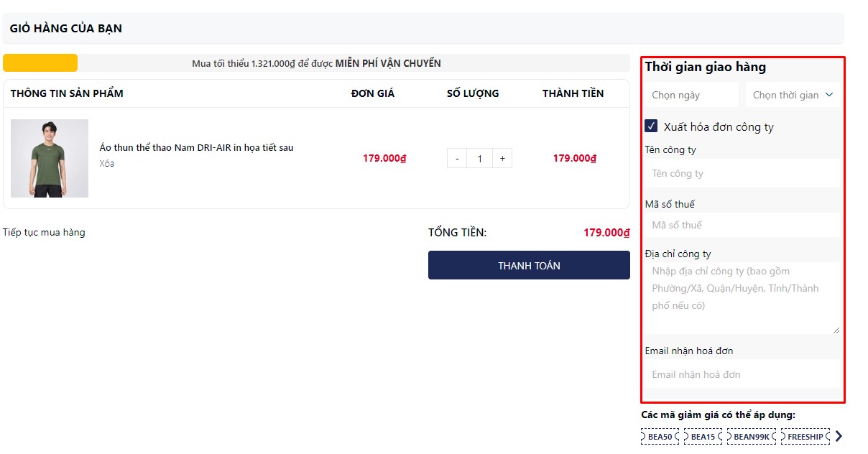
Task: Click the next arrow beside discount codes
Action: pyautogui.click(x=839, y=436)
